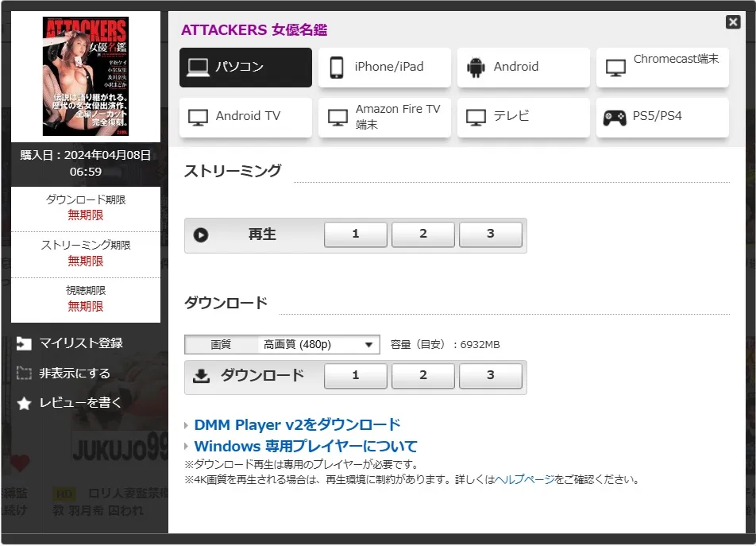The height and width of the screenshot is (546, 756).
Task: Open the Chromecast端末 device tab
Action: 662,67
